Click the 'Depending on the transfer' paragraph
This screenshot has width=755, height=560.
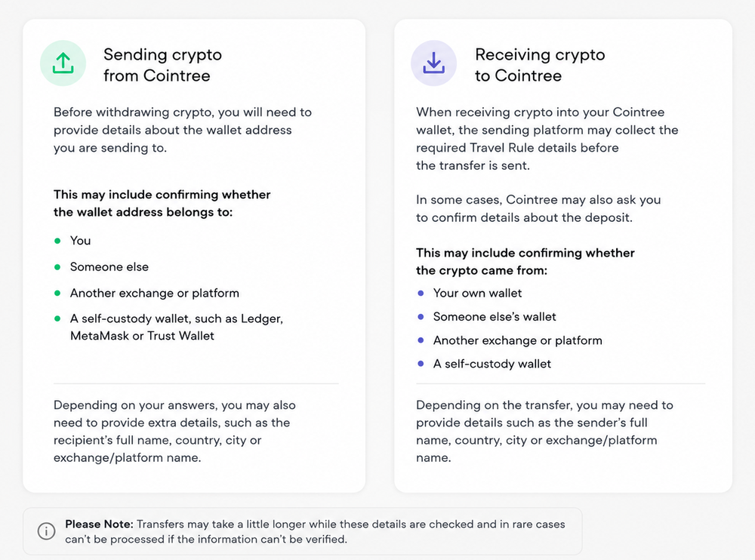[544, 432]
